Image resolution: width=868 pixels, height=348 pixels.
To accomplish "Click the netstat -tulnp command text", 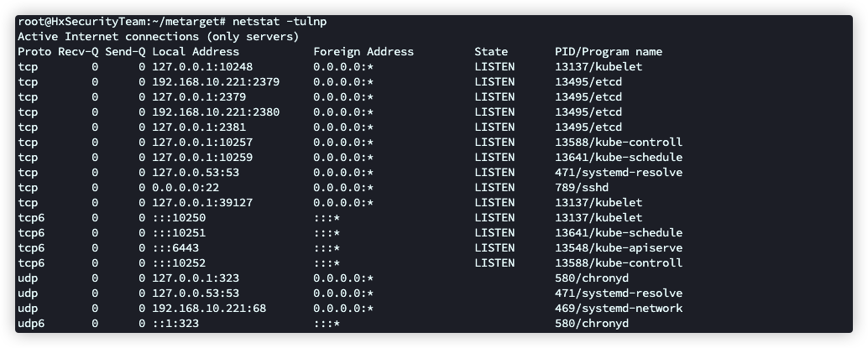I will pos(280,22).
